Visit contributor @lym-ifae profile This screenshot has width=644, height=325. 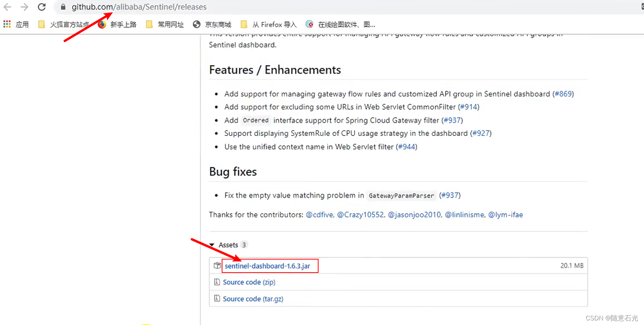click(x=505, y=215)
